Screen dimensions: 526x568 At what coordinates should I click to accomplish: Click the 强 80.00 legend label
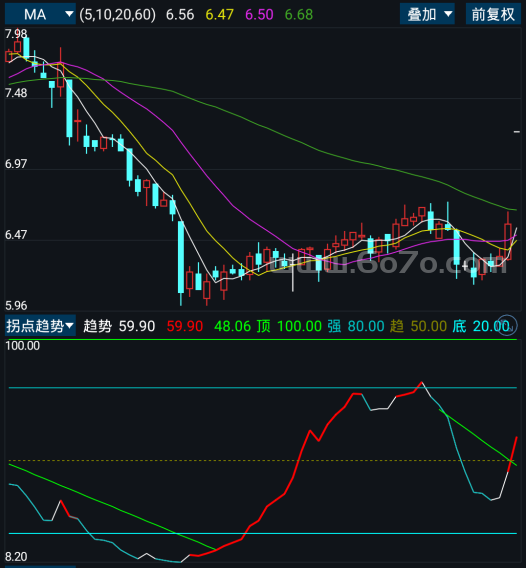point(356,326)
